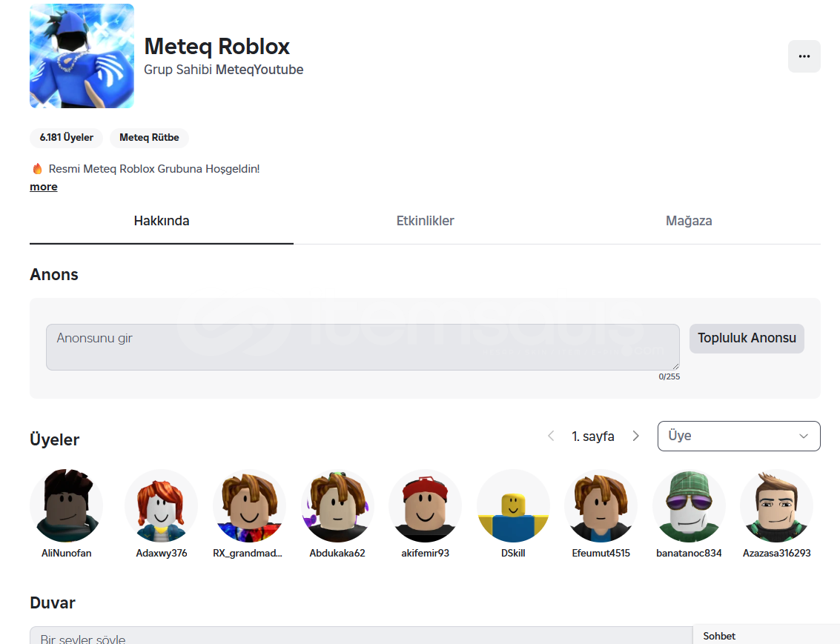Open the Sohbet chat panel
This screenshot has width=840, height=644.
pos(766,635)
